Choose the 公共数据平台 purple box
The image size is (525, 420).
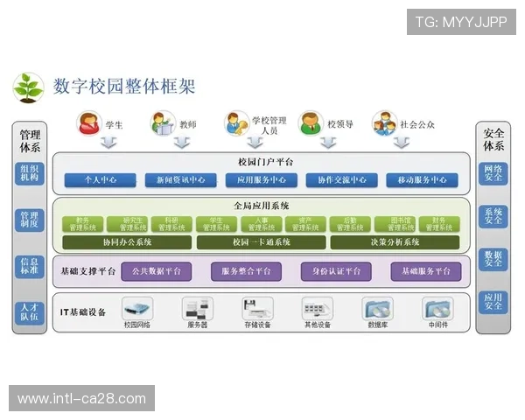[x=157, y=271]
